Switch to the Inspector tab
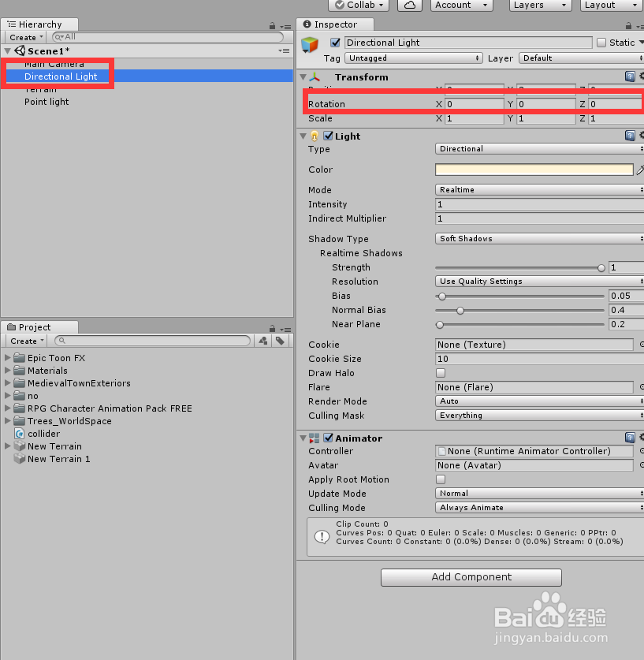Viewport: 644px width, 660px height. click(334, 24)
